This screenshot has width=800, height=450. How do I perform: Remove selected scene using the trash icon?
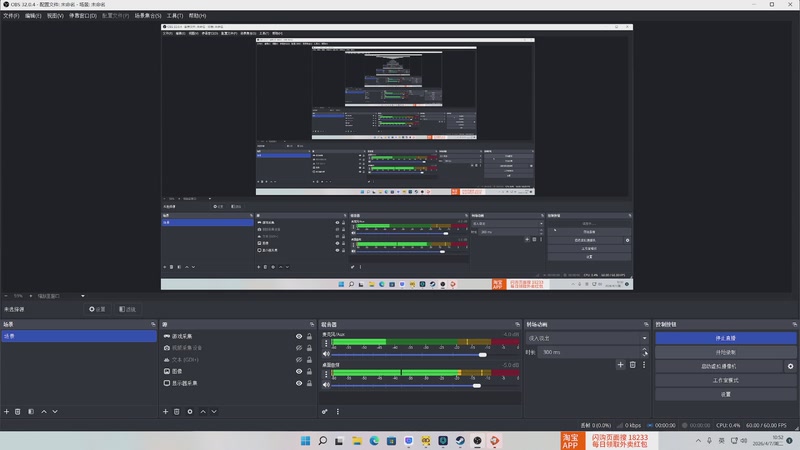tap(18, 412)
